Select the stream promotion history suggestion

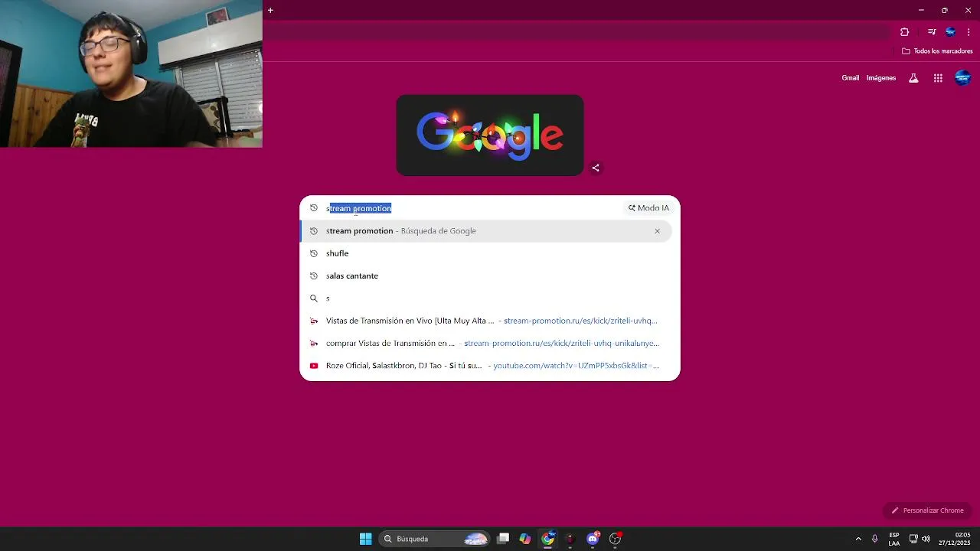(x=486, y=231)
